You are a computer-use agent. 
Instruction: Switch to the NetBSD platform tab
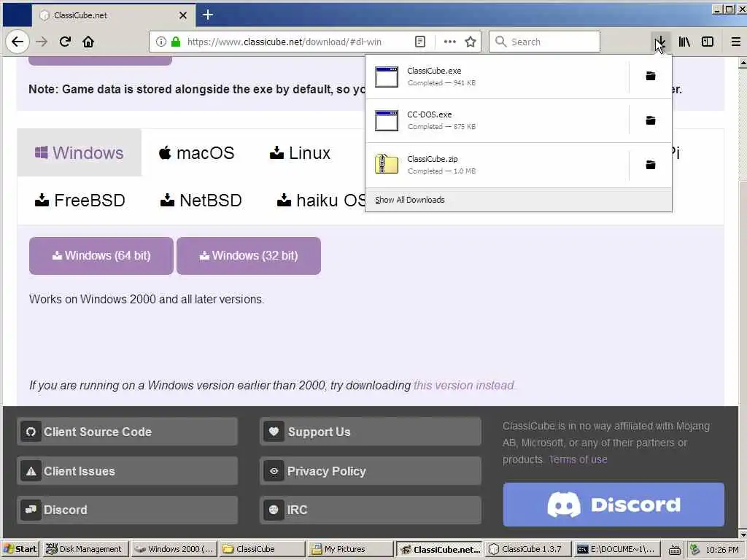(201, 201)
